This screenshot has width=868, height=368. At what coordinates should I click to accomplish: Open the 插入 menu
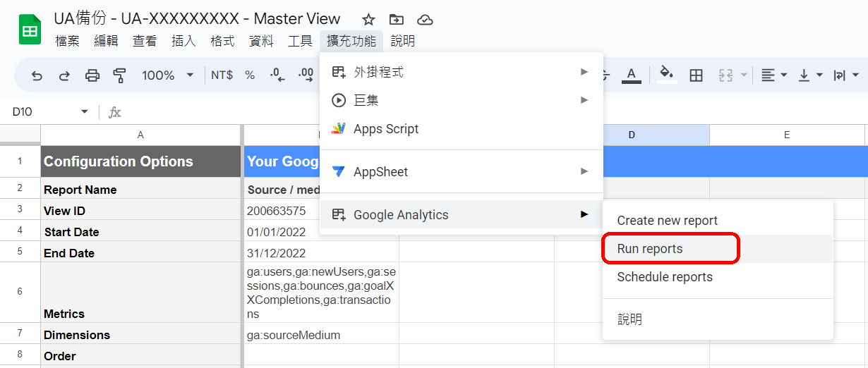(x=183, y=42)
